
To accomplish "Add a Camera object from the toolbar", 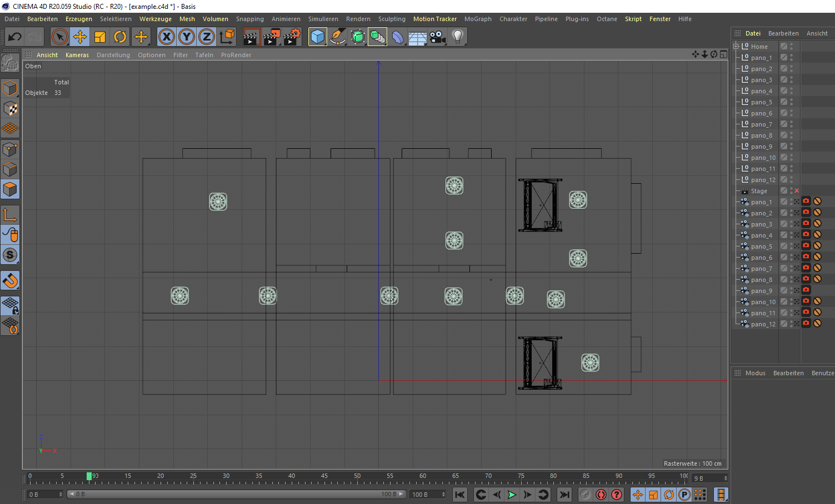I will (x=438, y=37).
